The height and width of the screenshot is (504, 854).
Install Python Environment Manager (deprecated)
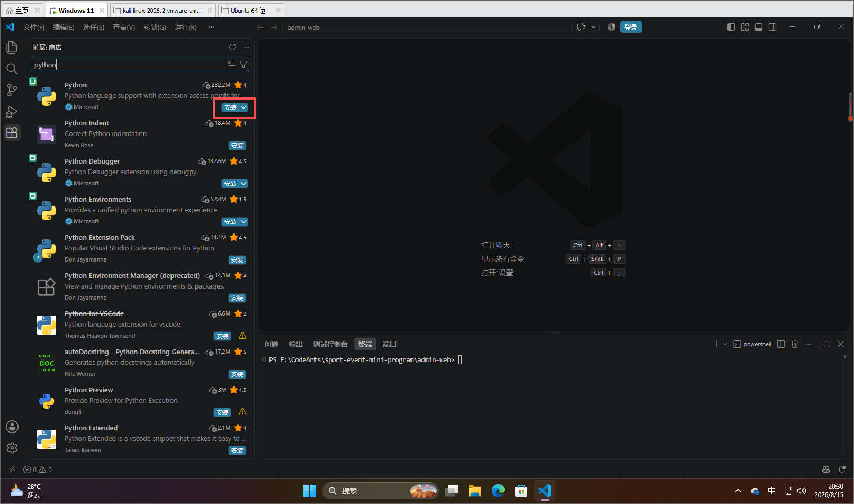237,298
